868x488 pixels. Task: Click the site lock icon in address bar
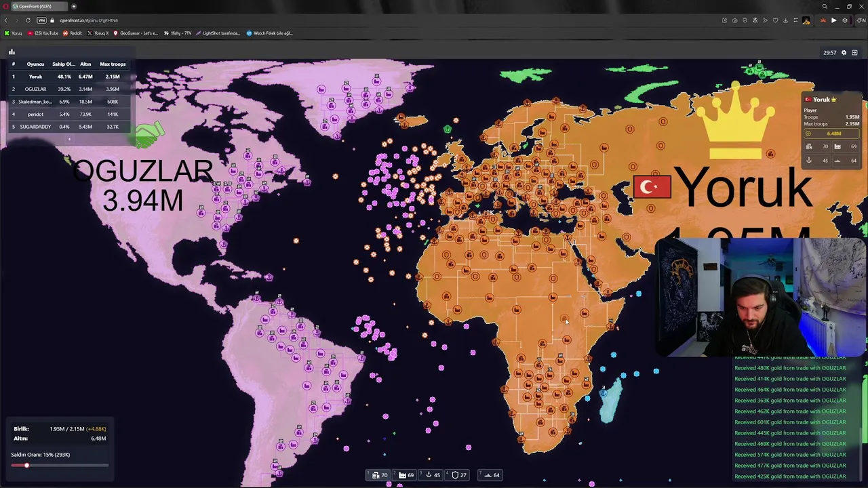click(52, 20)
